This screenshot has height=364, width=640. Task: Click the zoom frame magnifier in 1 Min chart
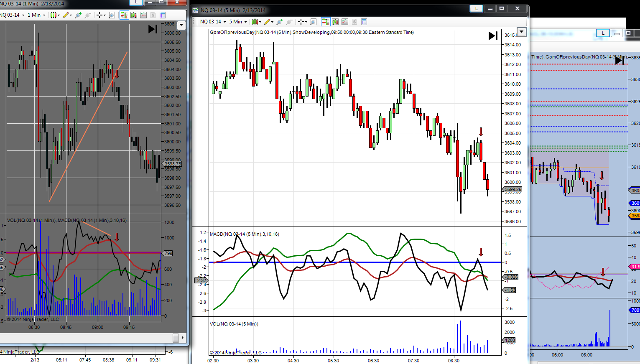tap(112, 15)
